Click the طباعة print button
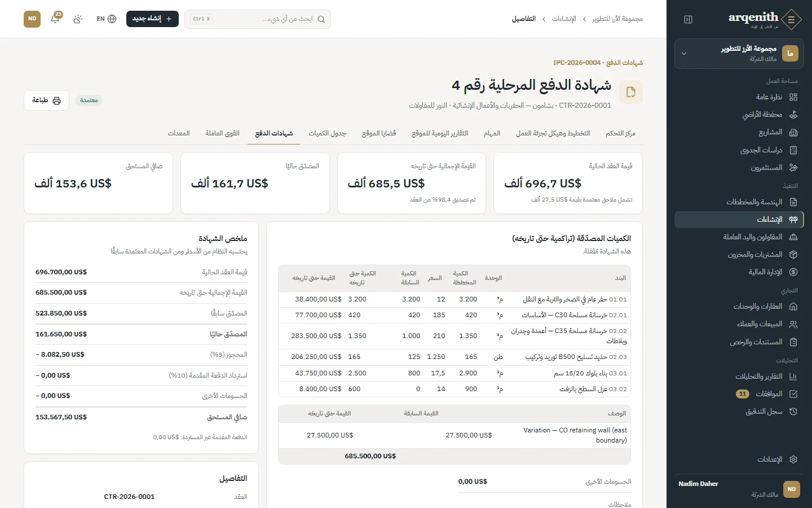 (x=46, y=100)
